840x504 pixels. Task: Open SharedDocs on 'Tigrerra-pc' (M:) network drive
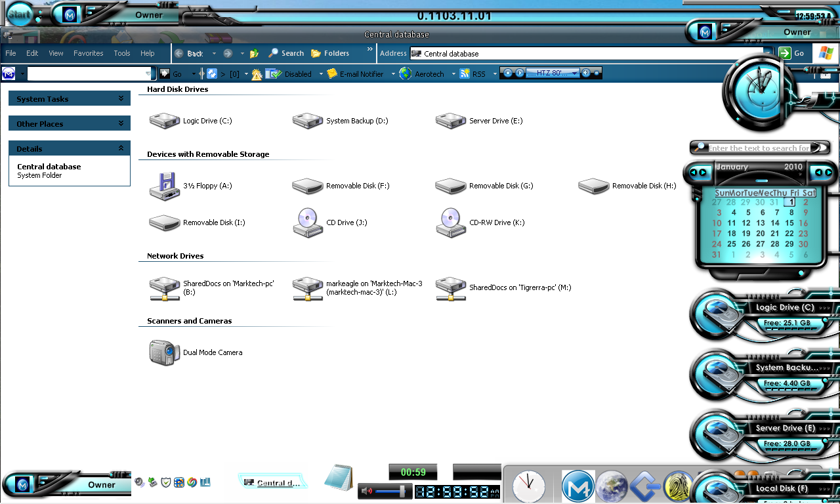tap(451, 287)
